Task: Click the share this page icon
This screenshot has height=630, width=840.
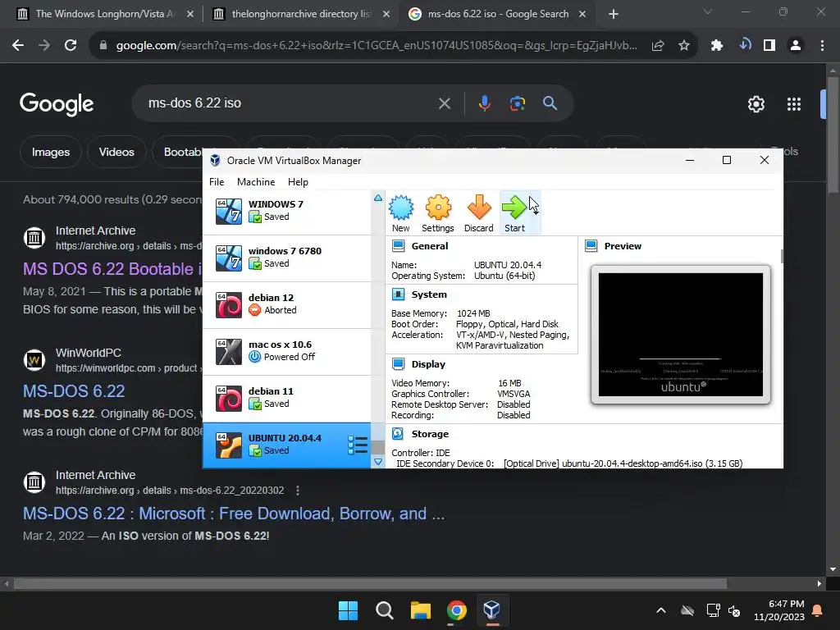Action: pyautogui.click(x=658, y=46)
